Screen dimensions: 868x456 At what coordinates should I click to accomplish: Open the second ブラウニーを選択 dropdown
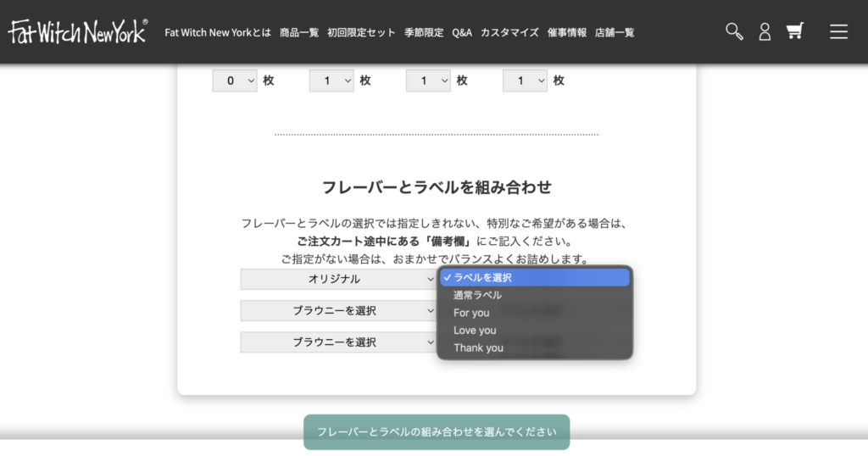[x=338, y=311]
